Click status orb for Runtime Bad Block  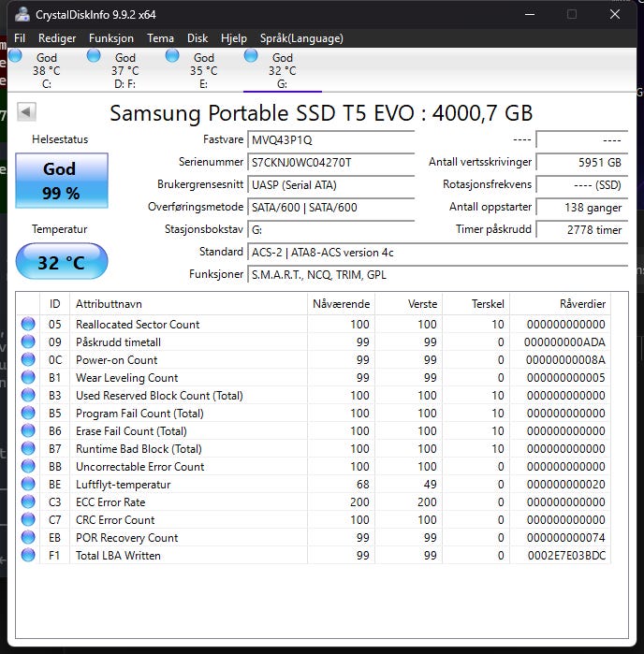pyautogui.click(x=28, y=448)
